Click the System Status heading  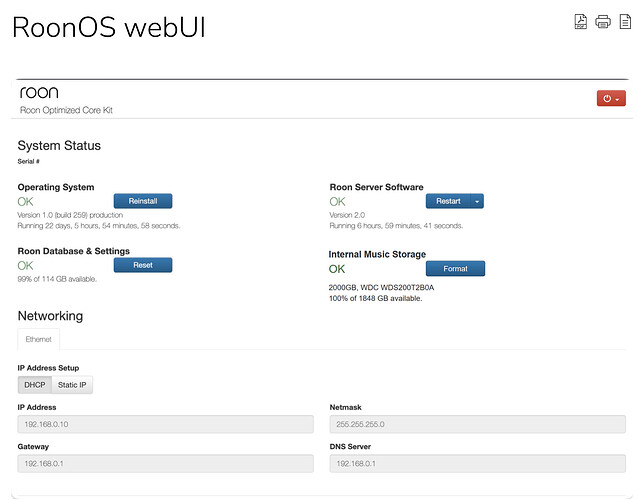point(59,146)
